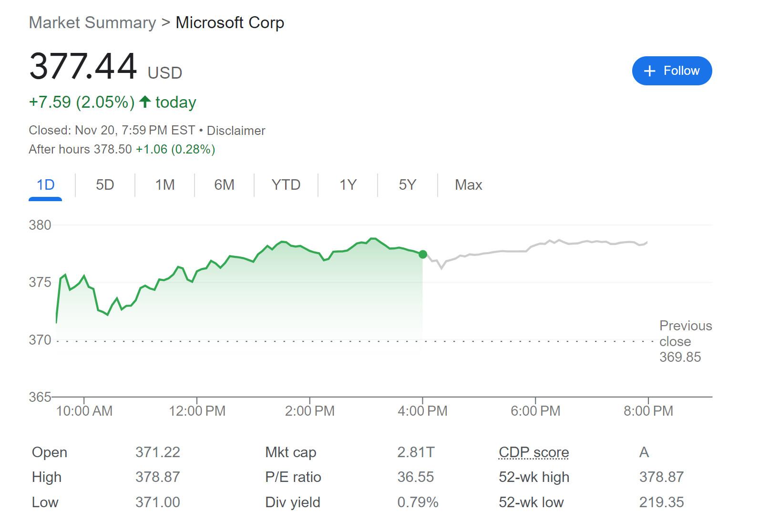Screen dimensions: 759x532
Task: Click the Previous close 369.85 label
Action: point(685,341)
